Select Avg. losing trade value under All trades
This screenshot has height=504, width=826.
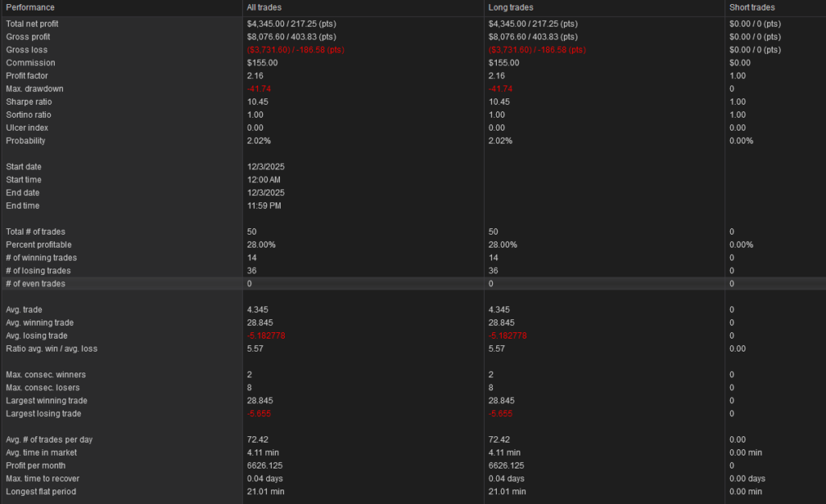pos(266,335)
